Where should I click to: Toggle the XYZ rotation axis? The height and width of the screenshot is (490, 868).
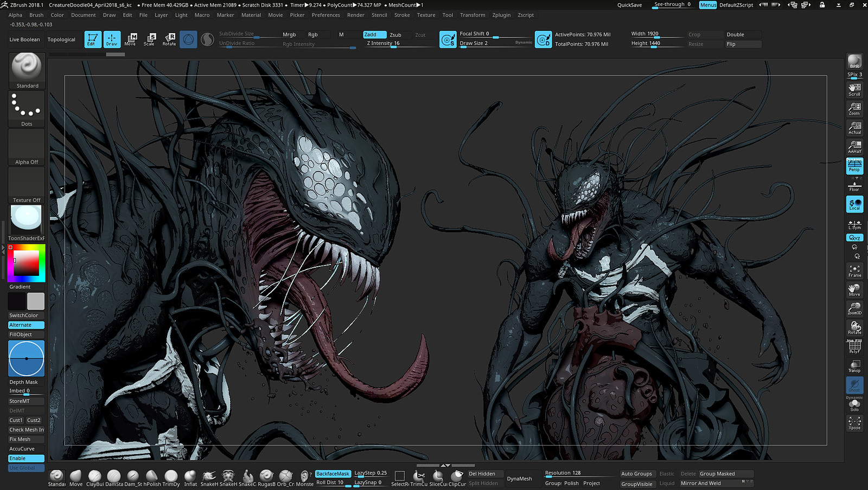[x=854, y=238]
